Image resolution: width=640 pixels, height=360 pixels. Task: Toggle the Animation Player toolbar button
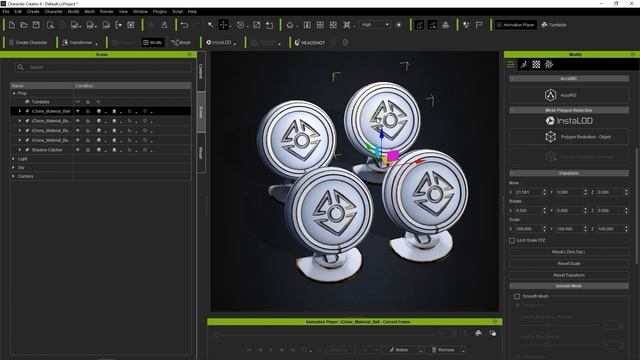tap(516, 25)
